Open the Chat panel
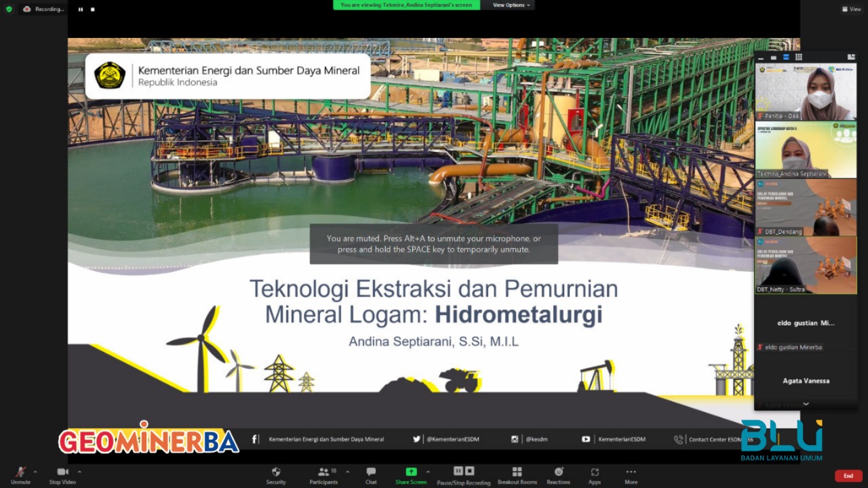This screenshot has height=488, width=868. click(x=371, y=472)
